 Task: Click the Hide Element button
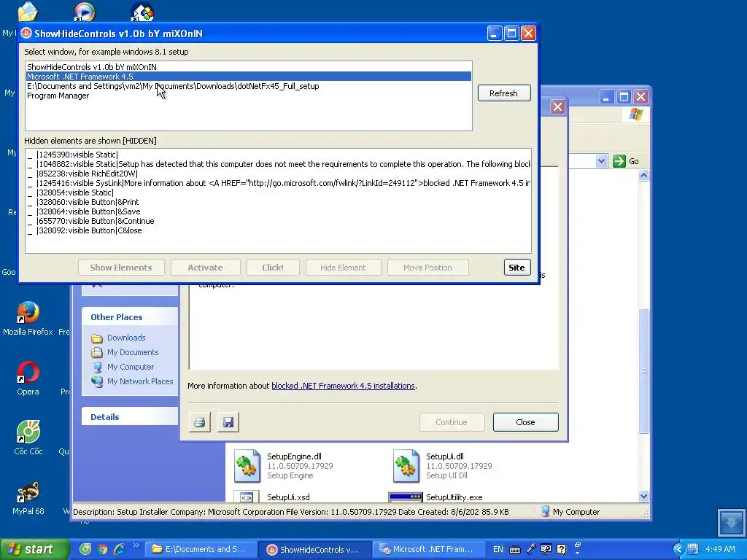[x=343, y=268]
